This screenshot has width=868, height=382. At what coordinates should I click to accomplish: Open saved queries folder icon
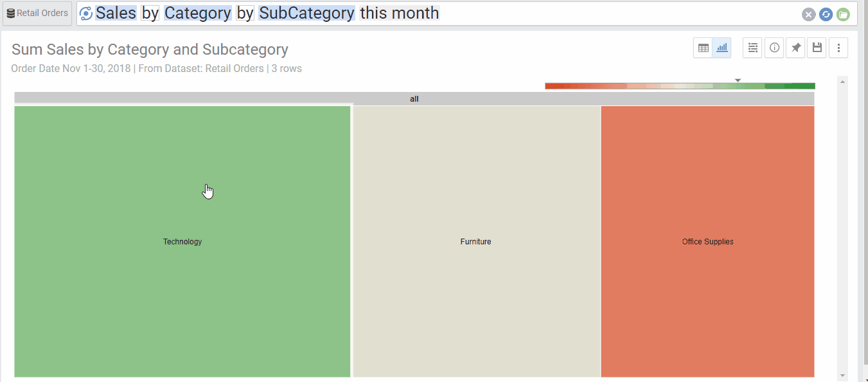843,14
